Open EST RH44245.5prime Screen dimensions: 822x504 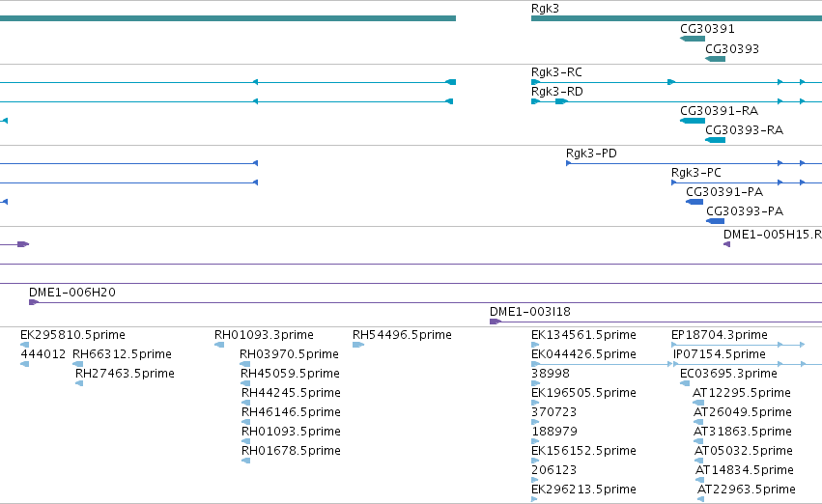[246, 403]
